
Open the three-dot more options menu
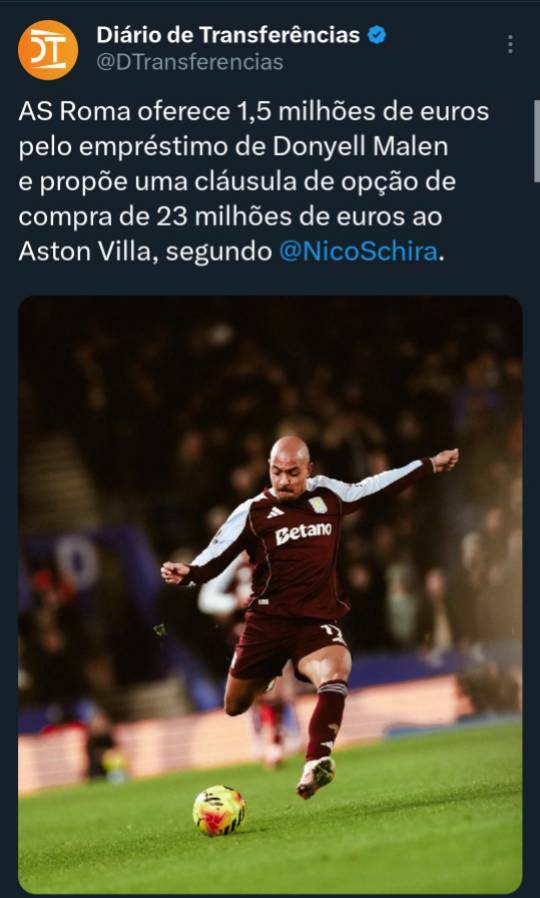click(510, 45)
